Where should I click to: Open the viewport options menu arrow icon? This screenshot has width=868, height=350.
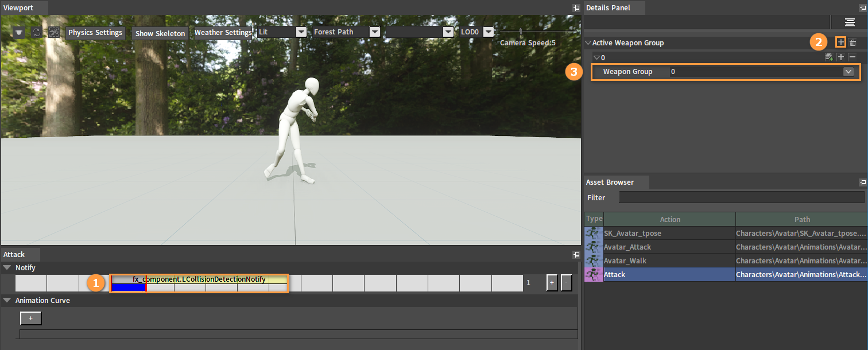(x=20, y=33)
